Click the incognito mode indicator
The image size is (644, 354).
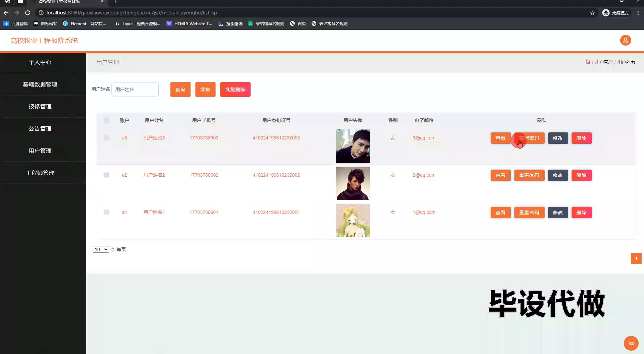616,13
